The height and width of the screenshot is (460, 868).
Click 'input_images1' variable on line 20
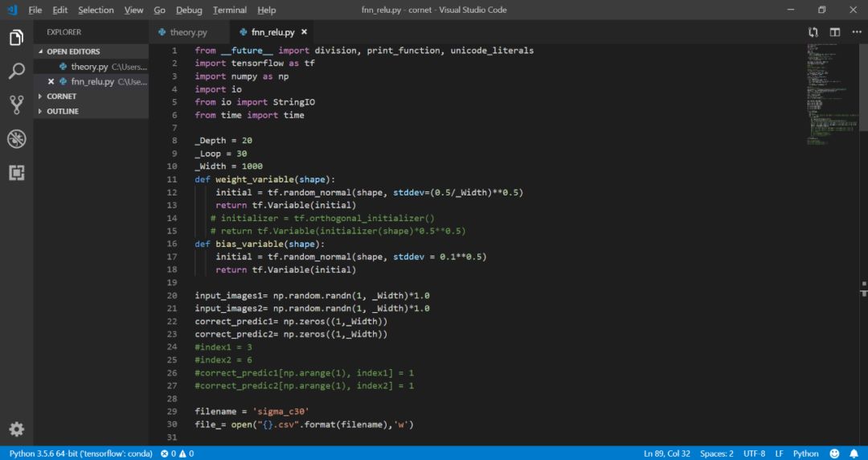coord(228,295)
